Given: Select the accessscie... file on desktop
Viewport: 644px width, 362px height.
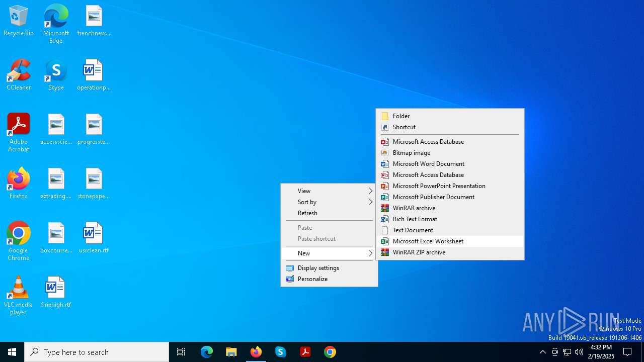Looking at the screenshot, I should click(56, 130).
